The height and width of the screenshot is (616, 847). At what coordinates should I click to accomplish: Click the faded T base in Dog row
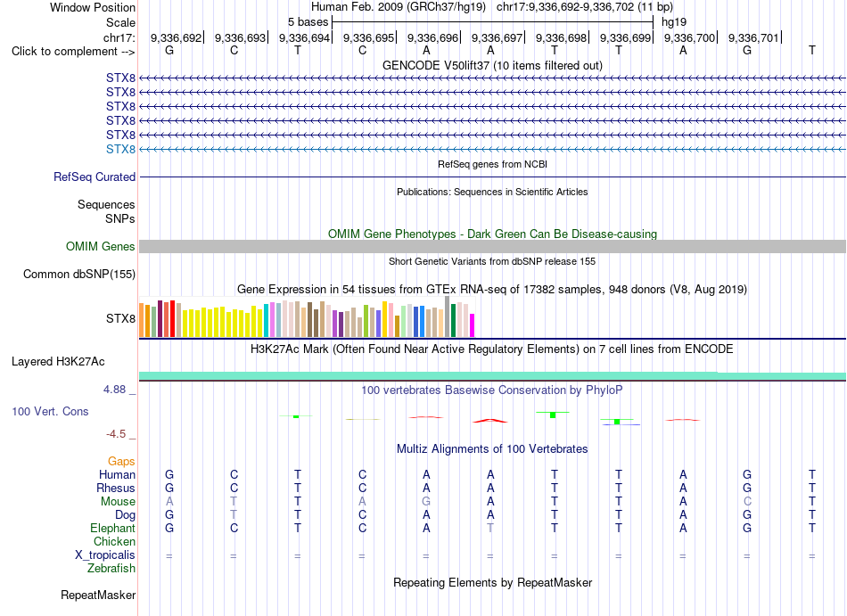pyautogui.click(x=234, y=515)
